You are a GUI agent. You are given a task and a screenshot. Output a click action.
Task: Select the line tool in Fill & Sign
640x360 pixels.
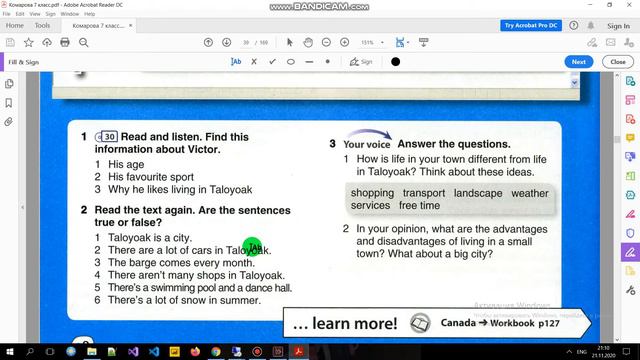click(309, 62)
